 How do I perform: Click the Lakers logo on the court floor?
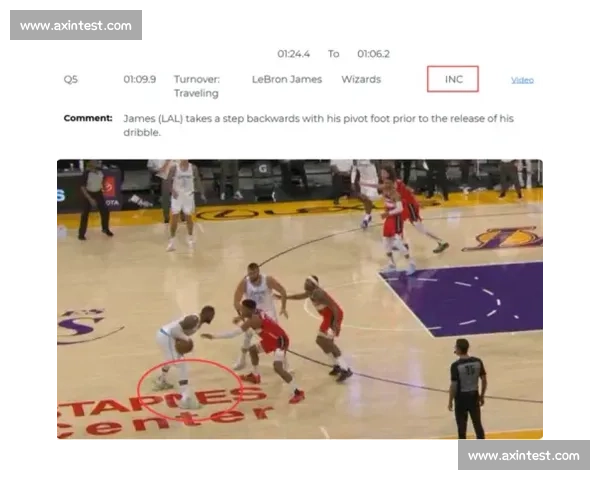click(512, 238)
